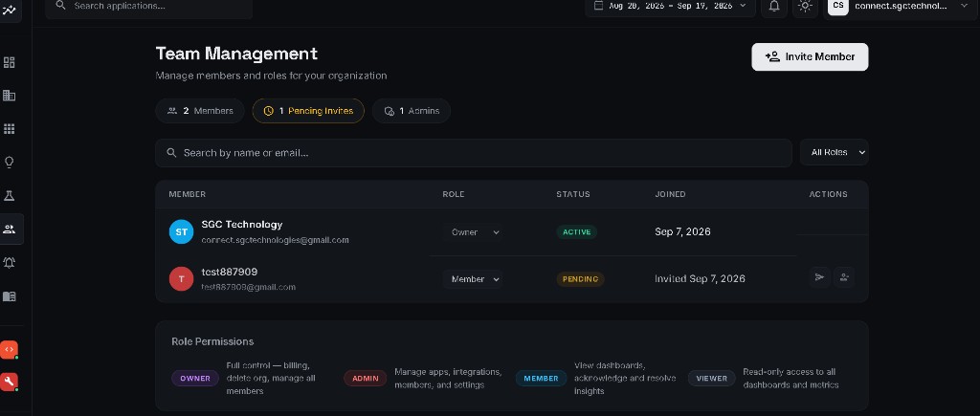The image size is (980, 416).
Task: Click the connect.sgctechnologies@gmail.com email
Action: point(275,240)
